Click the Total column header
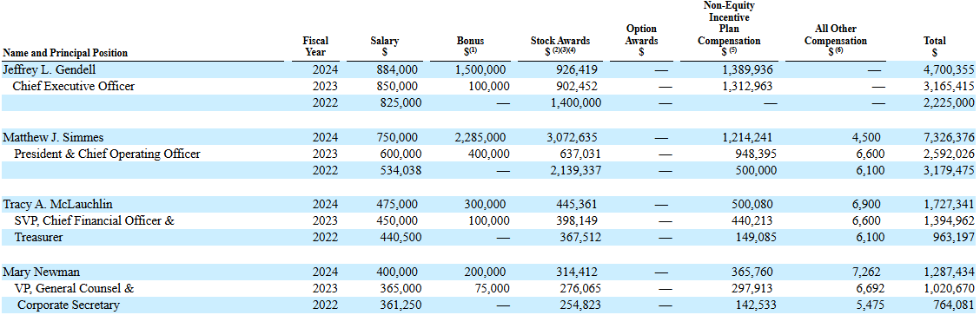This screenshot has width=980, height=315. click(x=934, y=46)
